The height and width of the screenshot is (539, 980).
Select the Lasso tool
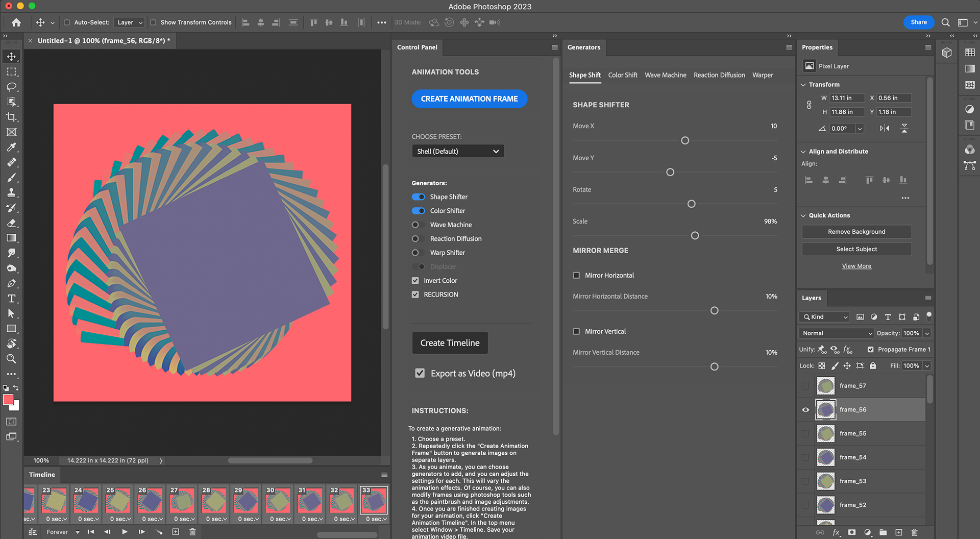click(11, 87)
